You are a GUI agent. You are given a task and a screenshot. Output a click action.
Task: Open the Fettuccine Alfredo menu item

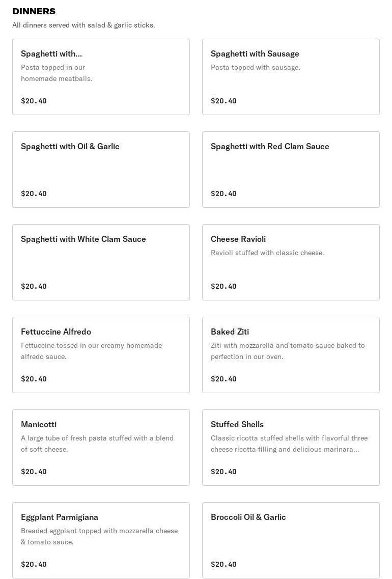tap(101, 355)
